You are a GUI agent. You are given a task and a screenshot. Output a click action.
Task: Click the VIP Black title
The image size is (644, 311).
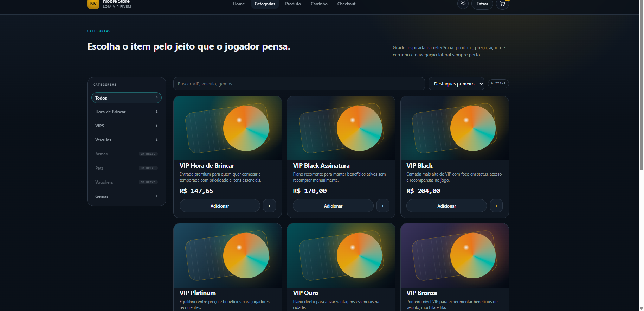coord(419,166)
